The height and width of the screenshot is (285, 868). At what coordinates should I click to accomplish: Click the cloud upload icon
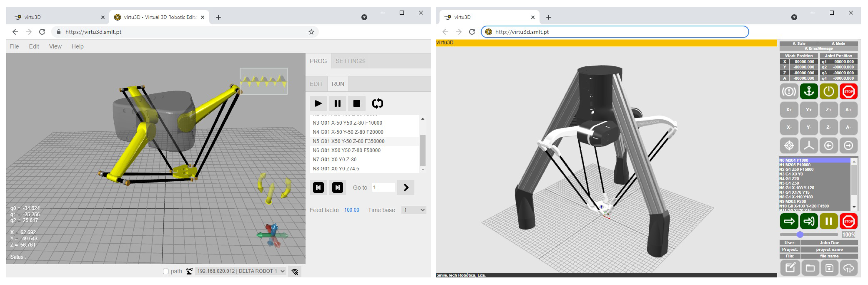click(x=848, y=268)
